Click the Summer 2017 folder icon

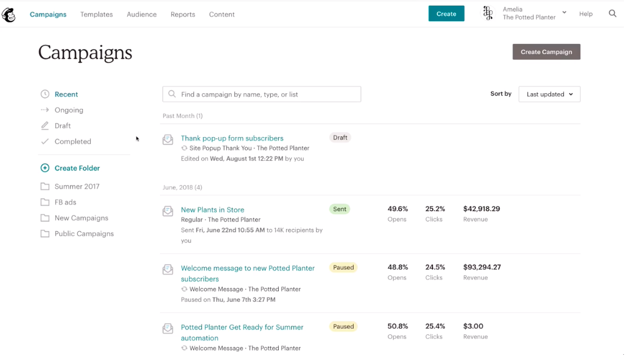45,186
